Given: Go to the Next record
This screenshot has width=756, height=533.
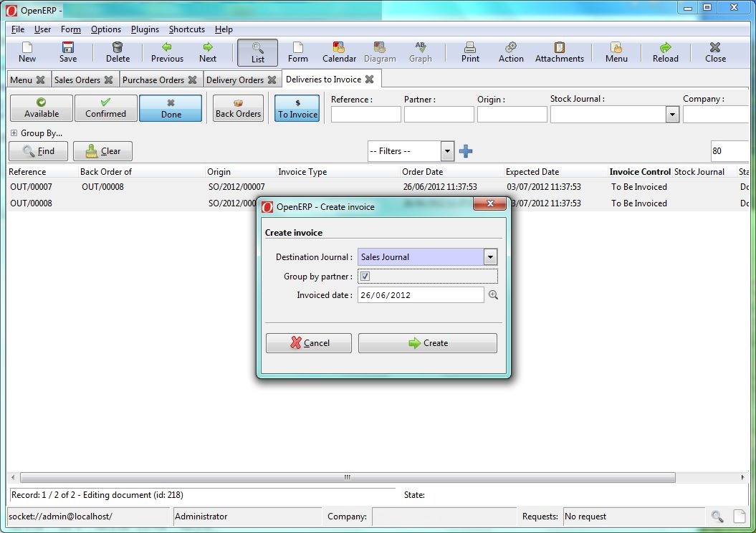Looking at the screenshot, I should pyautogui.click(x=208, y=52).
